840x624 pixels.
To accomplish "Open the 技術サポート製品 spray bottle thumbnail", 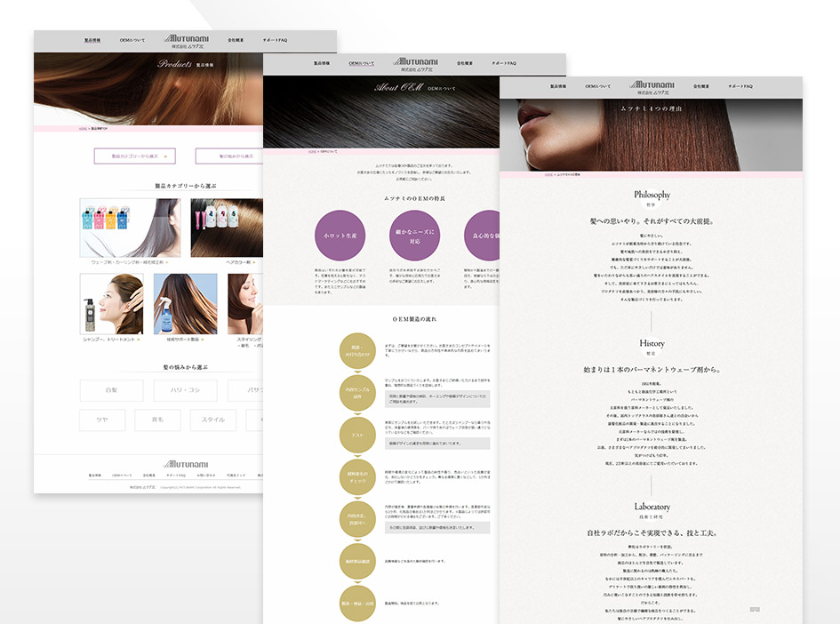I will (185, 303).
